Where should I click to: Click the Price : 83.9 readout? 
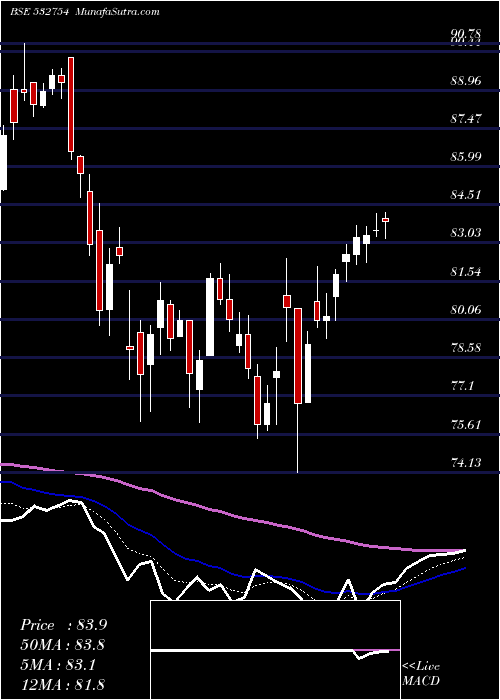[x=63, y=625]
